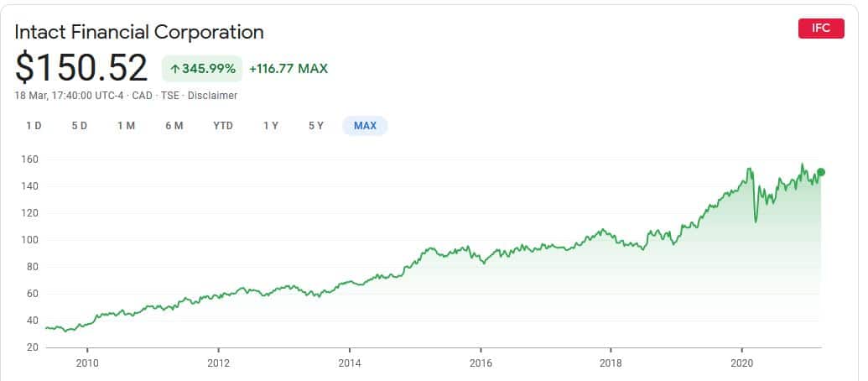
Task: Switch to the 5D range tab
Action: tap(79, 126)
